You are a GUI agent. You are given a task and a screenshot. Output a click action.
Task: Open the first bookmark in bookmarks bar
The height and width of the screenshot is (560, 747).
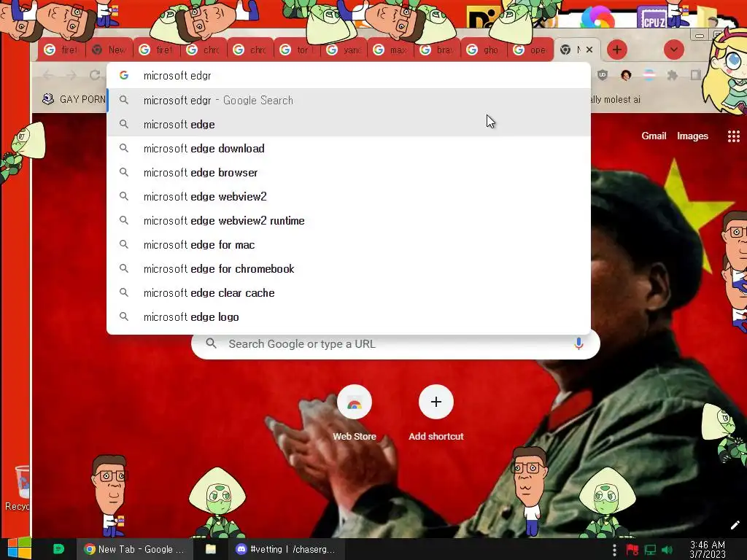(x=74, y=99)
